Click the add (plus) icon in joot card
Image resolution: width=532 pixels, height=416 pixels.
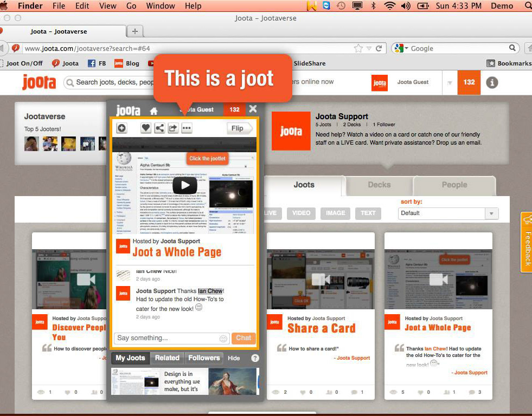point(121,128)
